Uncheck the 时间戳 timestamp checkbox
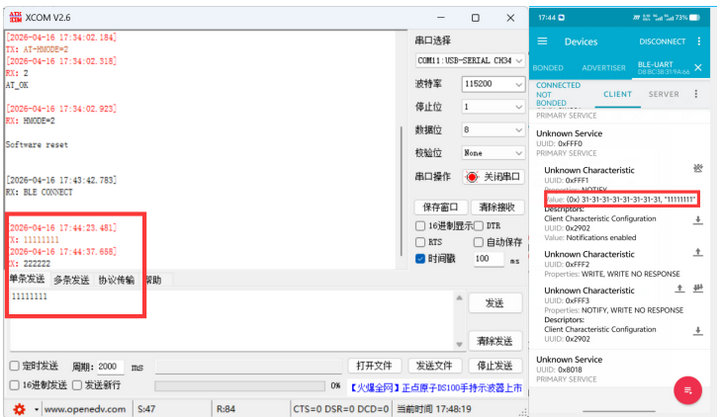720x417 pixels. (420, 259)
